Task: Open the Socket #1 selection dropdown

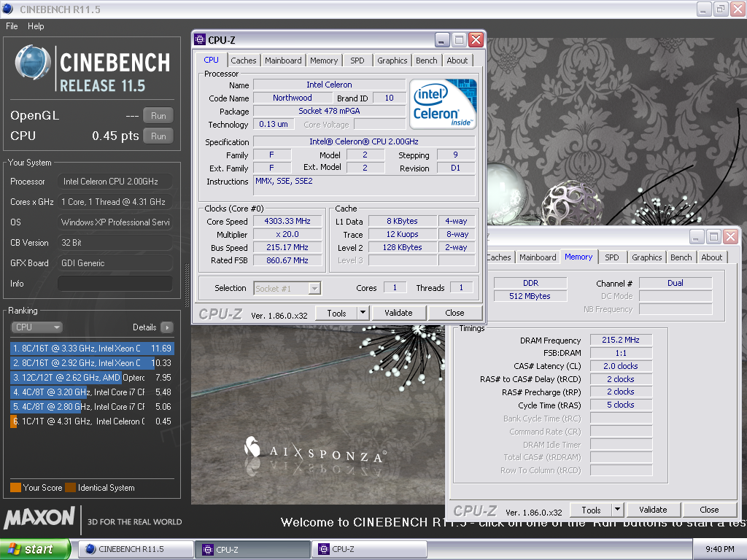Action: (287, 289)
